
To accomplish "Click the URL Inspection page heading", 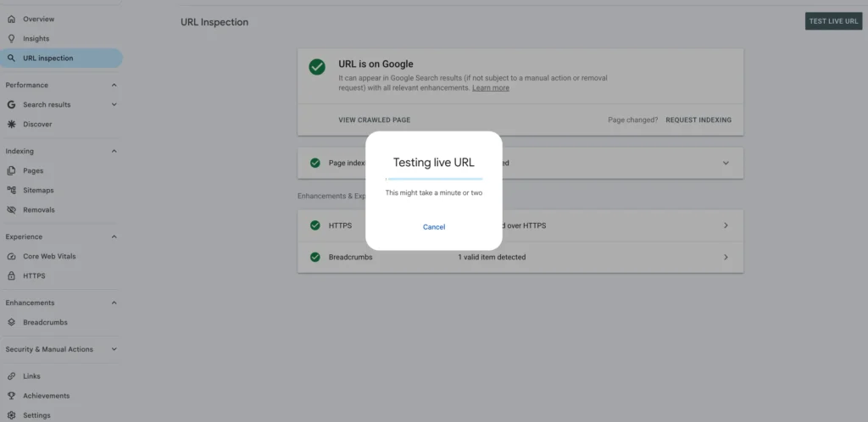I will pos(214,22).
